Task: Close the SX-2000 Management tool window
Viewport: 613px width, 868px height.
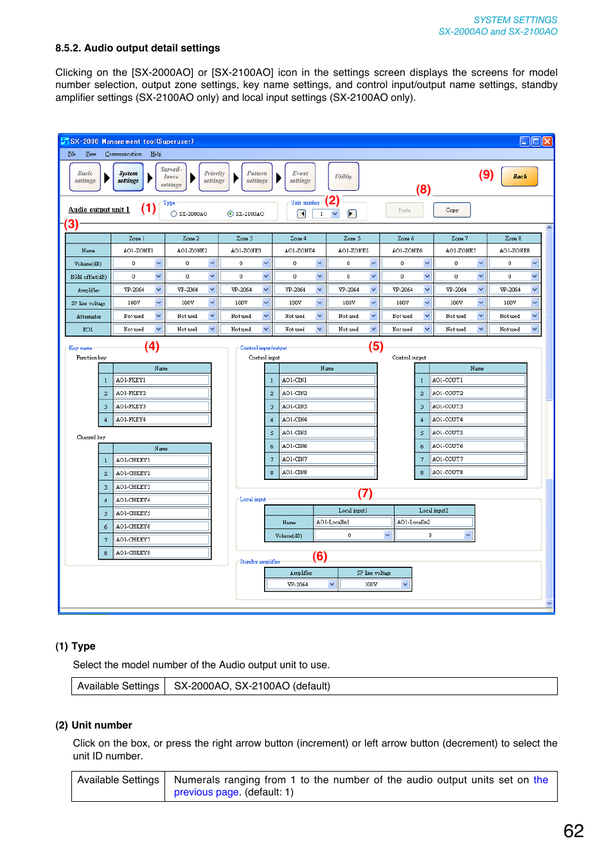Action: coord(547,141)
